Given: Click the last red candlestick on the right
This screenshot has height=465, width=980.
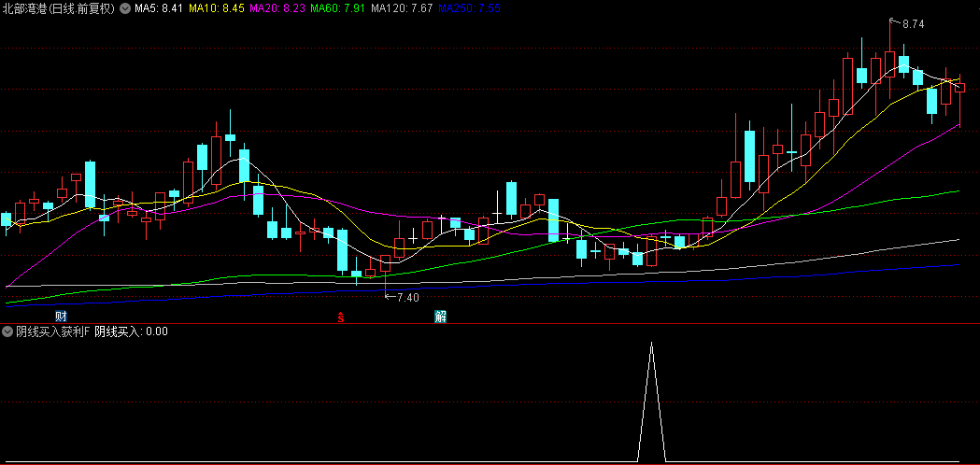Looking at the screenshot, I should click(959, 88).
